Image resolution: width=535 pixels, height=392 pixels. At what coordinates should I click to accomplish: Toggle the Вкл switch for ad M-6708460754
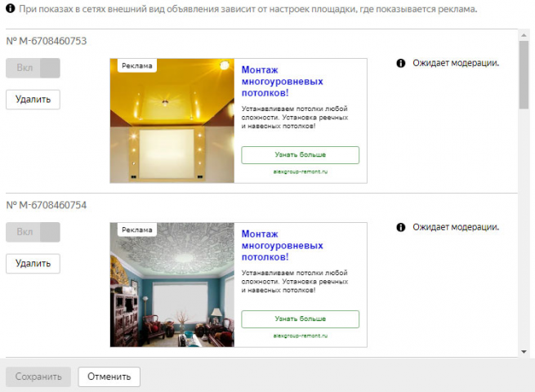pyautogui.click(x=33, y=232)
